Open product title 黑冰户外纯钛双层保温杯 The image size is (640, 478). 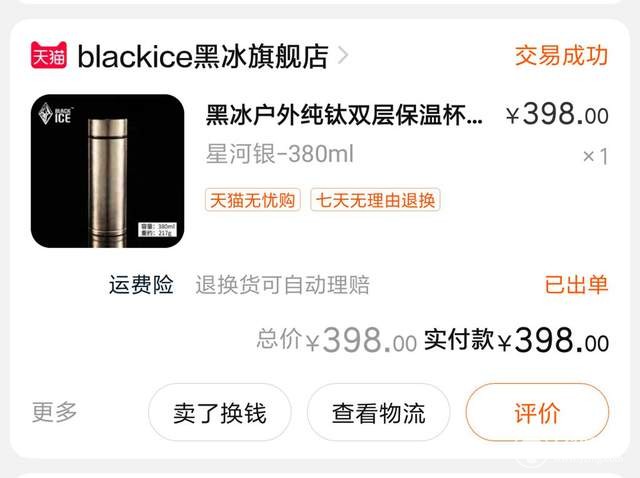(x=344, y=115)
